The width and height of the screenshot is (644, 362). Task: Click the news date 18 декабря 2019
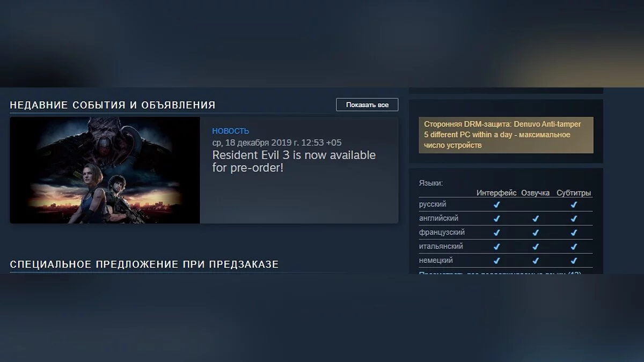(x=277, y=143)
